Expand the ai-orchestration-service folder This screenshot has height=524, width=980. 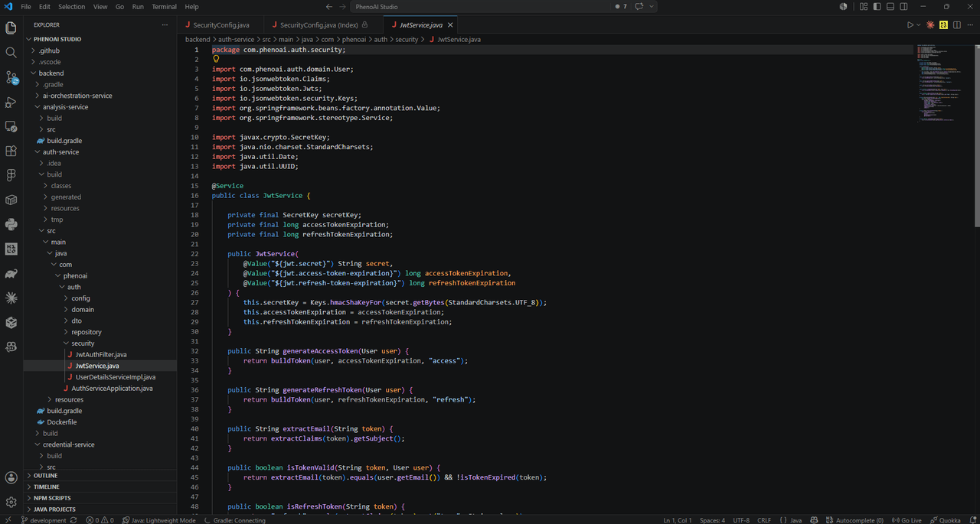(x=100, y=96)
